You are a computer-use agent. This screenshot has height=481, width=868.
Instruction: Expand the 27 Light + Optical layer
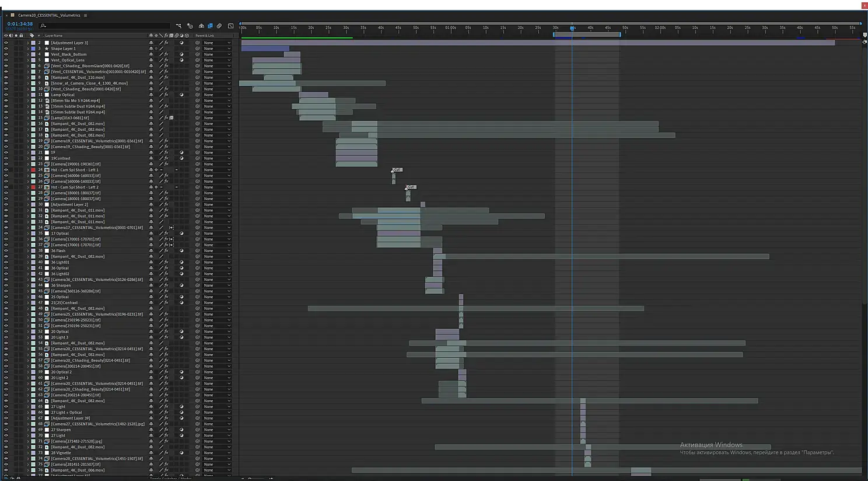click(x=27, y=412)
